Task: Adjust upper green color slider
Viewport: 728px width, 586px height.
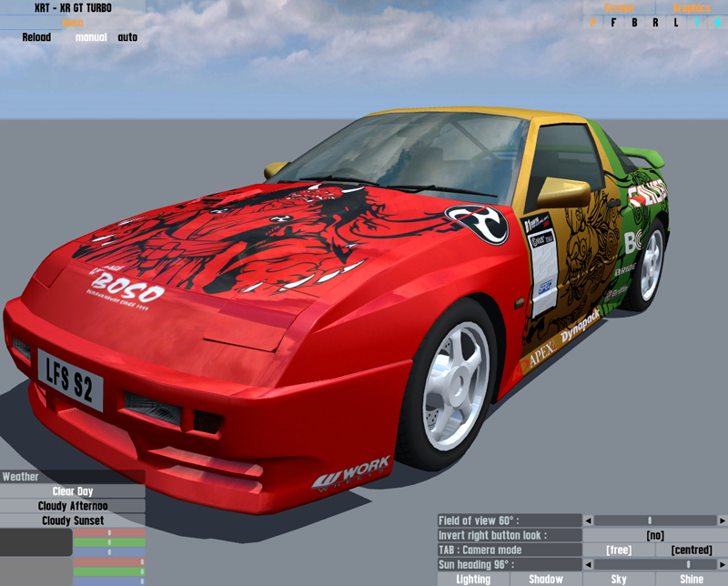Action: click(x=109, y=542)
